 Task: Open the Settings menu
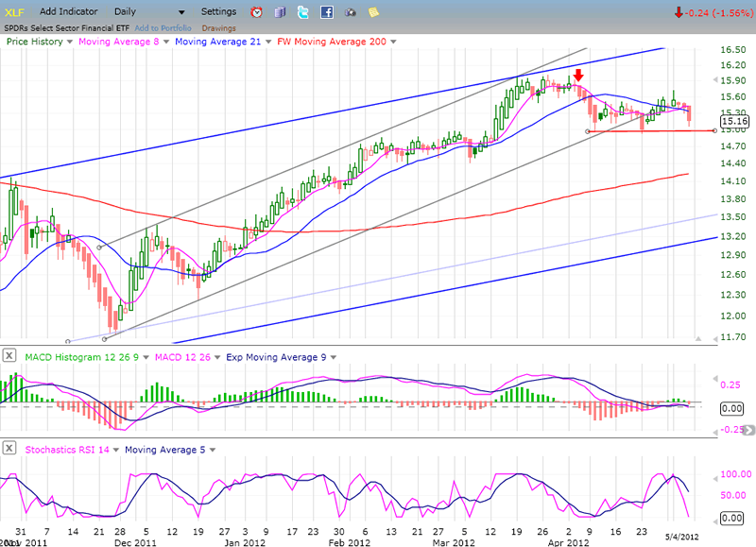219,11
